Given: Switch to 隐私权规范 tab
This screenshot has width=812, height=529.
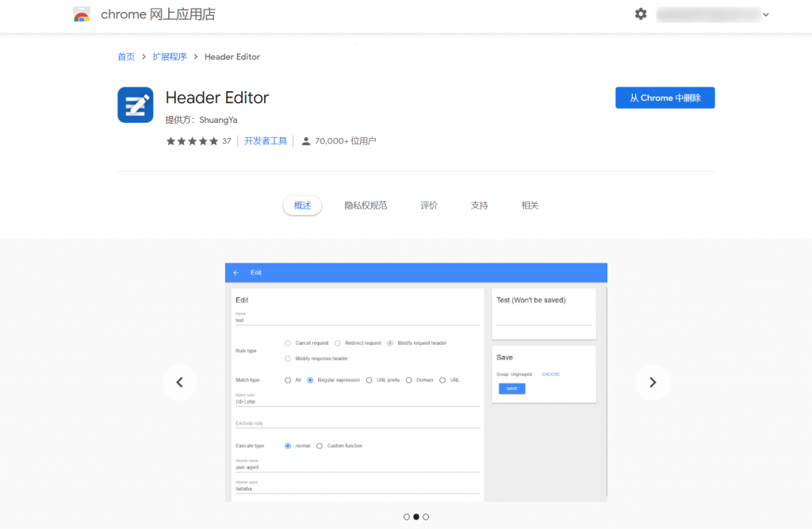Looking at the screenshot, I should [x=366, y=205].
